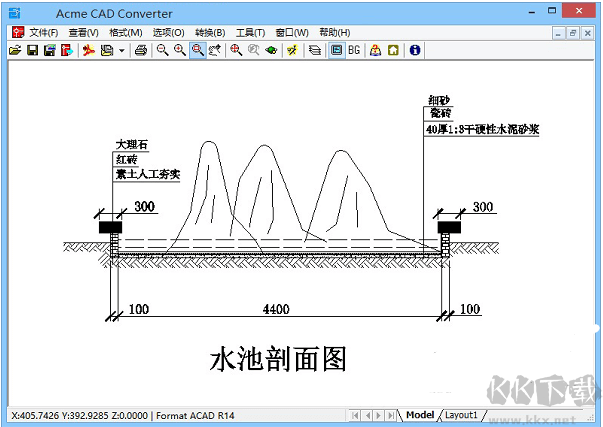Image resolution: width=603 pixels, height=427 pixels.
Task: Click the right 100 dimension text
Action: [470, 309]
